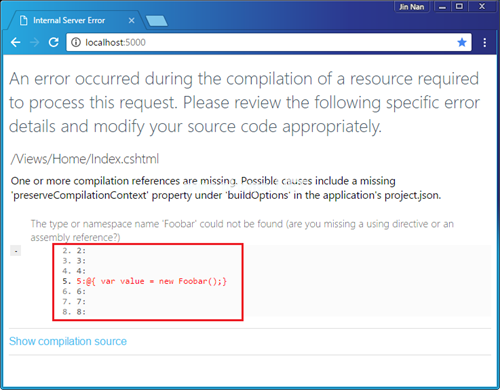
Task: Maximize the browser window
Action: [x=459, y=6]
